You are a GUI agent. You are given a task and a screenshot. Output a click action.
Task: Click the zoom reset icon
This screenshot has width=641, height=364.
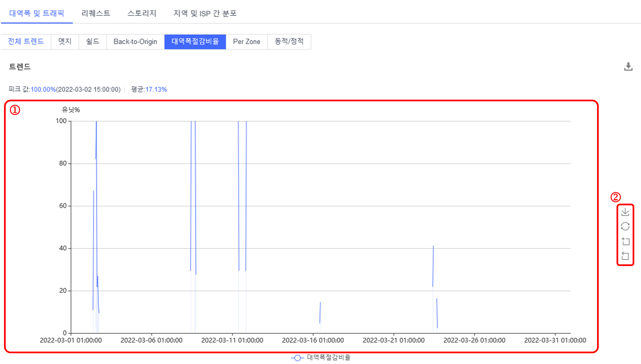coord(625,256)
